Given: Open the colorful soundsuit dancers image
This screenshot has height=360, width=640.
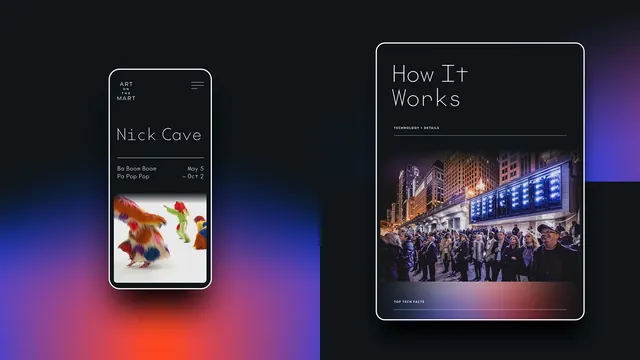Looking at the screenshot, I should click(x=160, y=238).
